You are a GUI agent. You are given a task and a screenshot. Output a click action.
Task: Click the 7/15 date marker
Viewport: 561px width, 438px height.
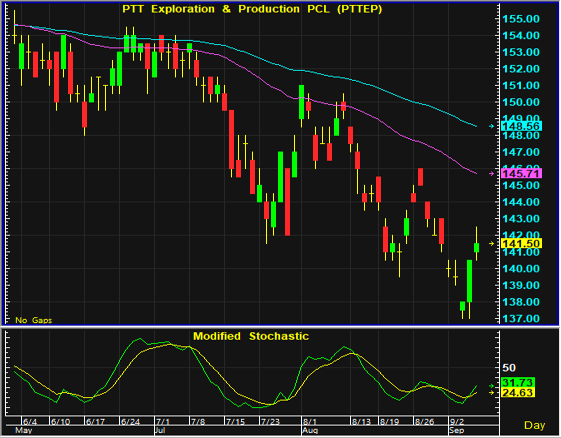click(x=235, y=422)
